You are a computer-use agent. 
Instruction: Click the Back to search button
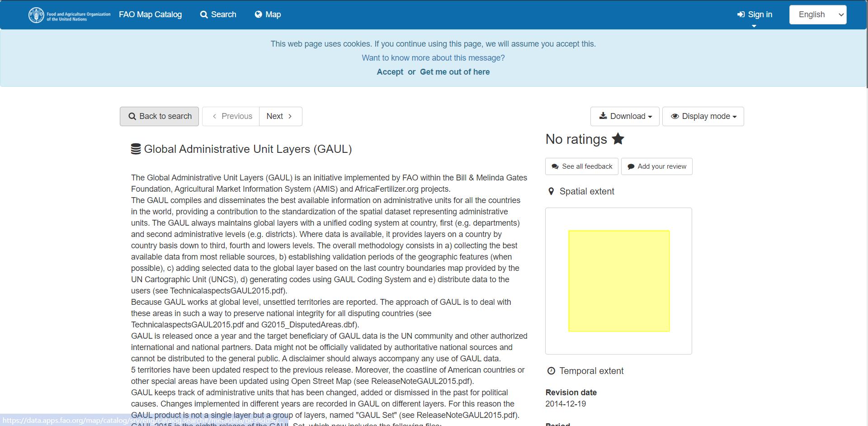coord(159,116)
